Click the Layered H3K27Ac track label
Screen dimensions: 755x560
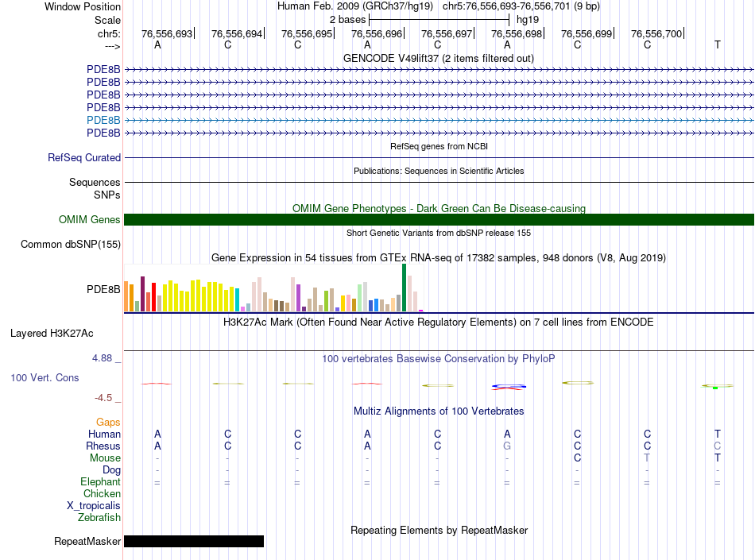click(x=52, y=333)
